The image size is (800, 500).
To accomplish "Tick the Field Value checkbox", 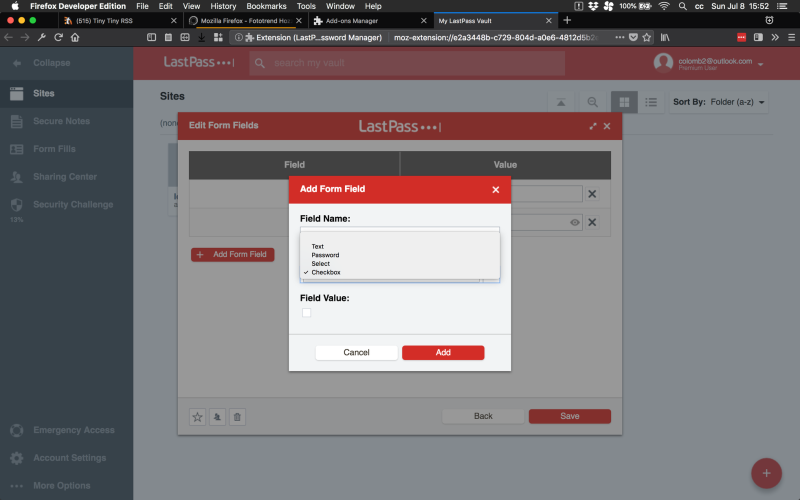I will tap(306, 313).
